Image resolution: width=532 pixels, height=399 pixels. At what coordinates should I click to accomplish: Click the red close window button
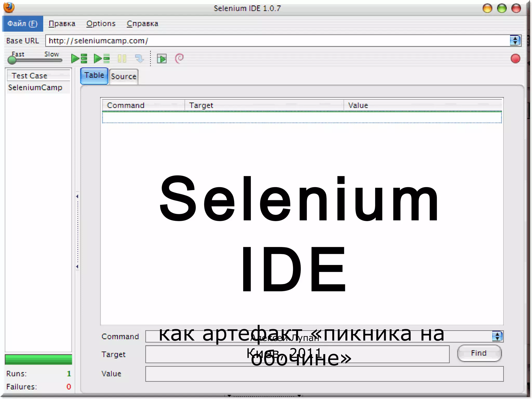[516, 8]
